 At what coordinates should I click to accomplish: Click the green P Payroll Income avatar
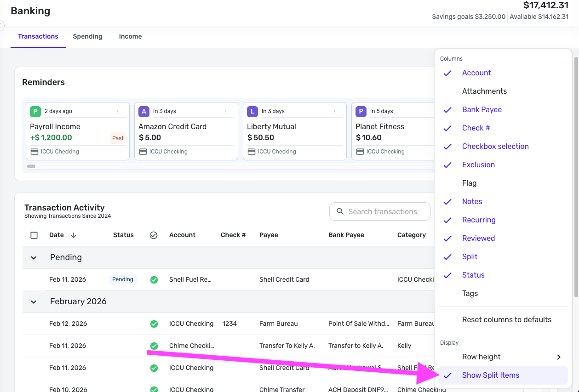coord(35,111)
